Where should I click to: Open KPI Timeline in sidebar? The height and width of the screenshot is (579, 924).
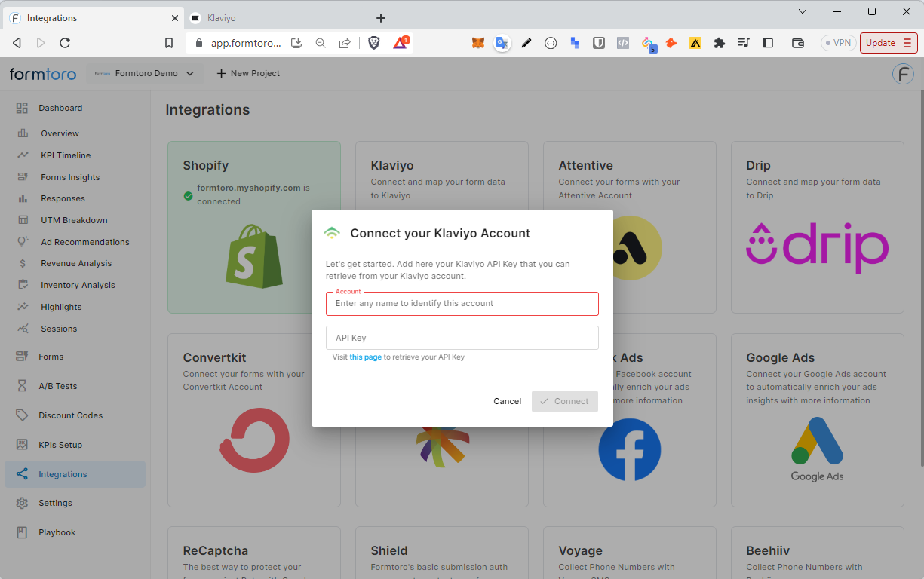[66, 155]
